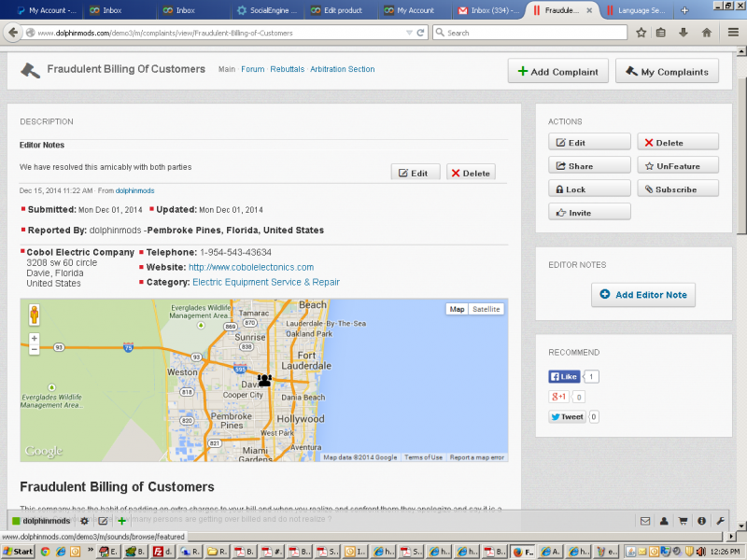Click the Add Complaint button
Screen dimensions: 747x560
tap(557, 72)
